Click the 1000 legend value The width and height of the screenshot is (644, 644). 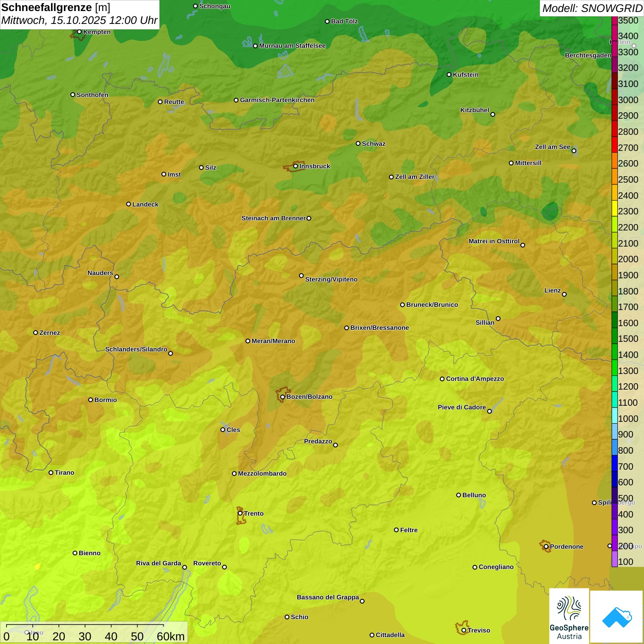pos(628,419)
